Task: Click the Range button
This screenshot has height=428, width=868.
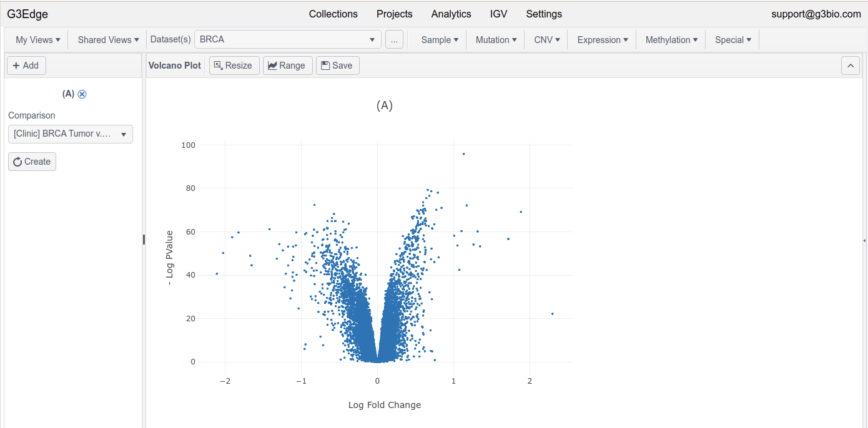Action: pyautogui.click(x=287, y=66)
